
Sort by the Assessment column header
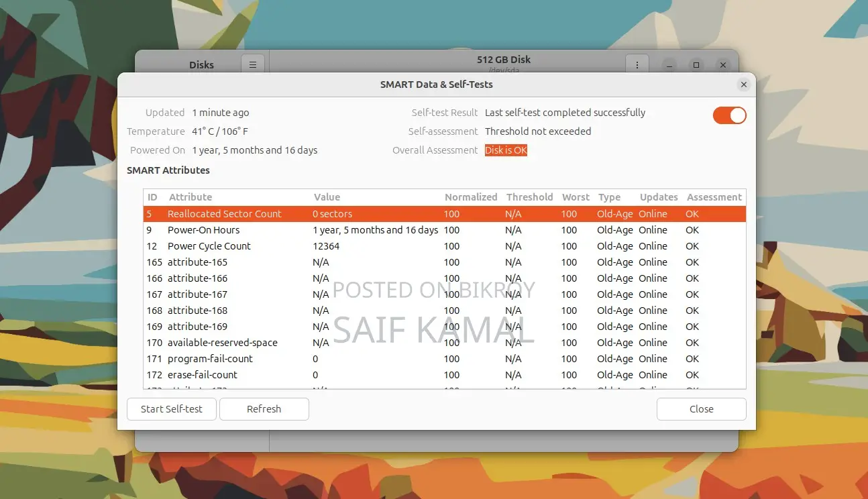[x=714, y=197]
